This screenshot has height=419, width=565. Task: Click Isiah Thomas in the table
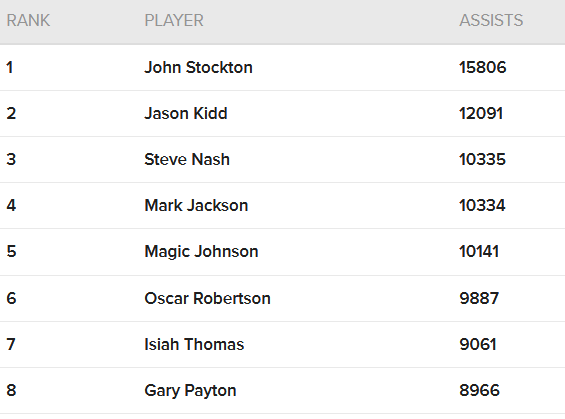194,344
